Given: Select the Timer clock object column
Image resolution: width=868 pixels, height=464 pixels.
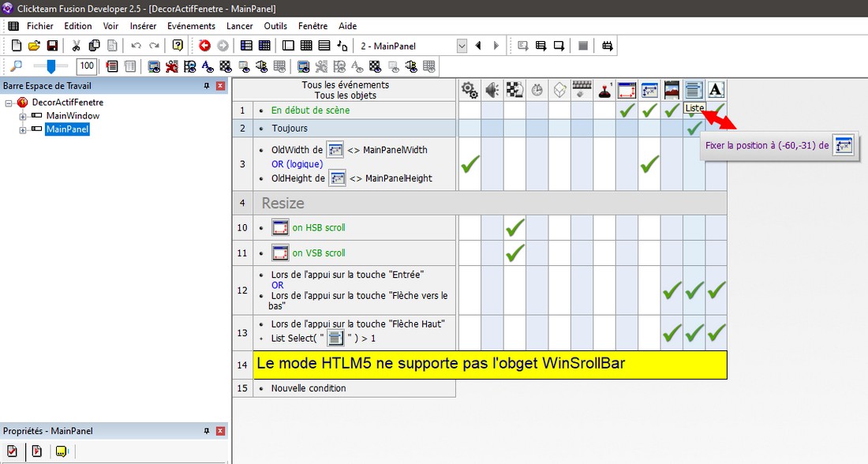Looking at the screenshot, I should click(537, 90).
